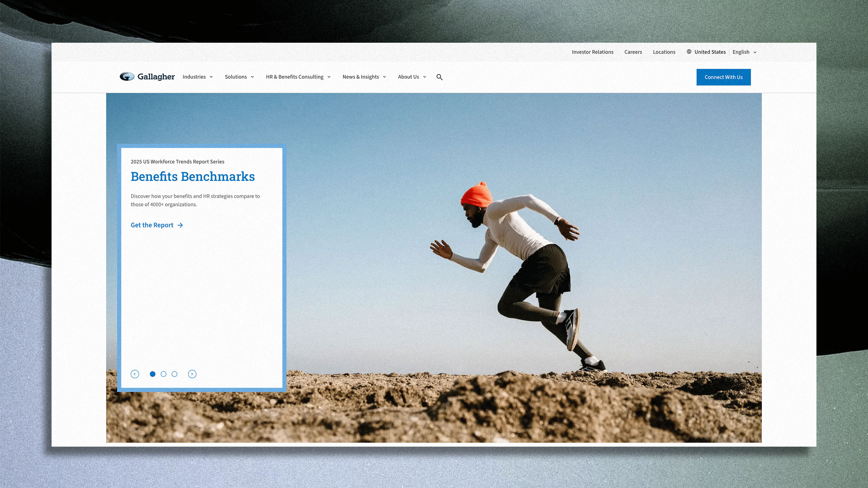Click the Gallagher logo
This screenshot has height=488, width=868.
pos(147,77)
